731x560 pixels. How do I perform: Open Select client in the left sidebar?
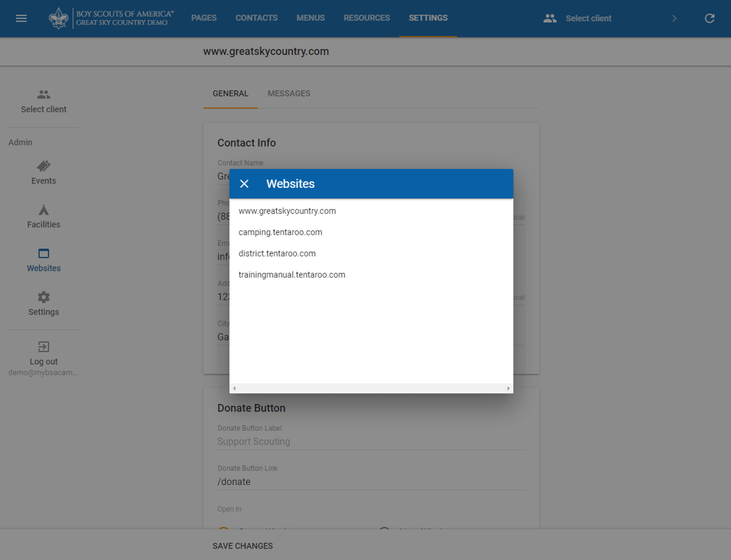coord(43,102)
